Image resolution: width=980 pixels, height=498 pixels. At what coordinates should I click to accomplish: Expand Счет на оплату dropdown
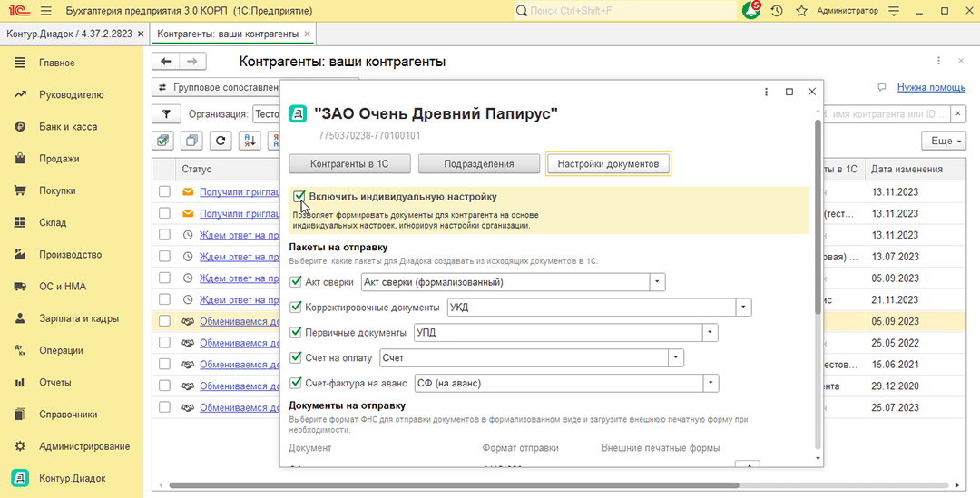pyautogui.click(x=676, y=358)
